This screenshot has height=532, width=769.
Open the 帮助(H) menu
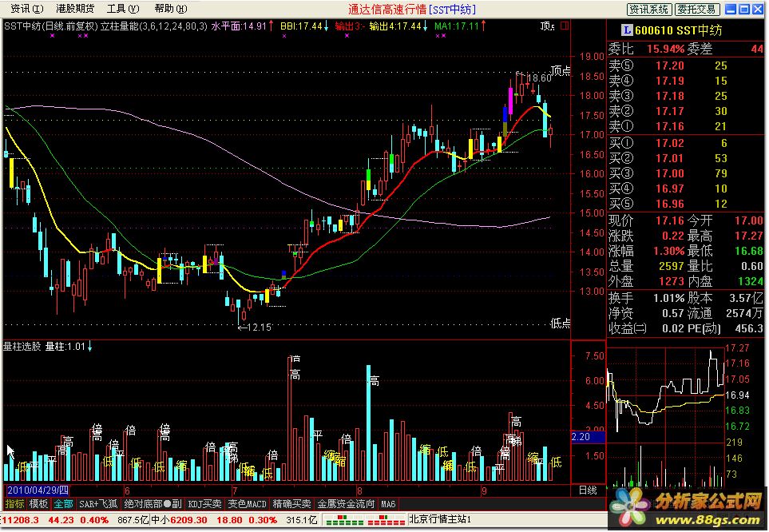pos(171,9)
